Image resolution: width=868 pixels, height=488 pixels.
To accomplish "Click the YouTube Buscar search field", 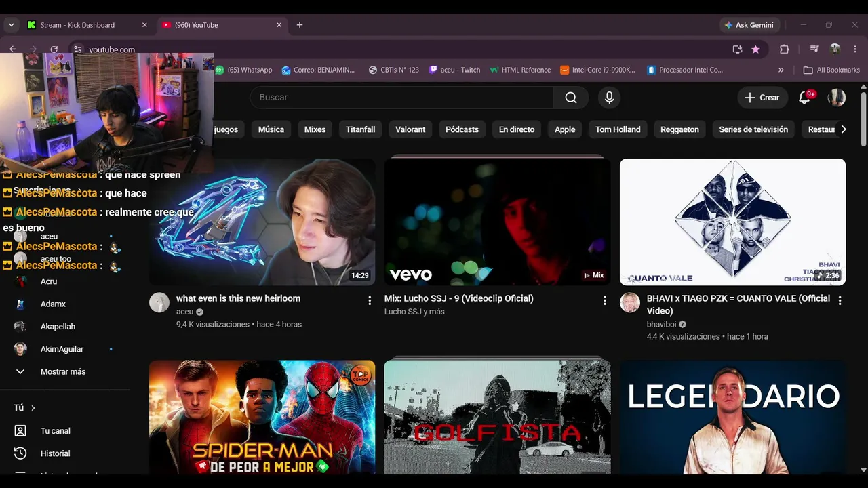I will click(x=401, y=98).
